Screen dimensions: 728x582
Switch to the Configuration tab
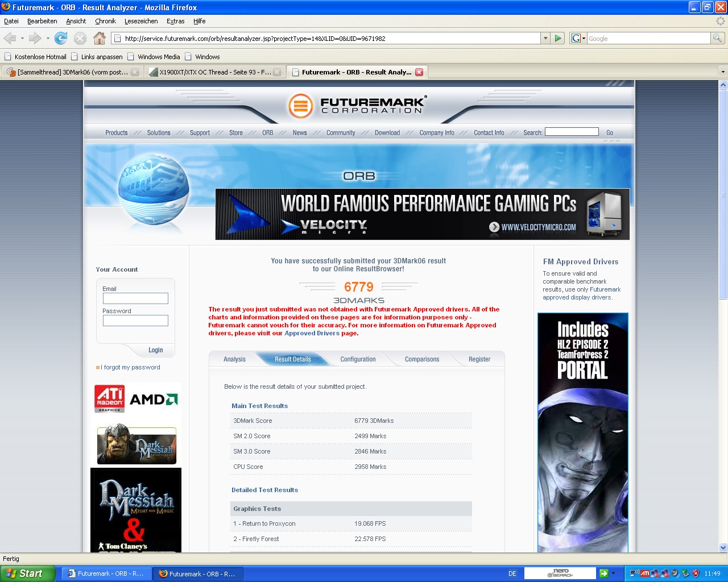[x=358, y=359]
